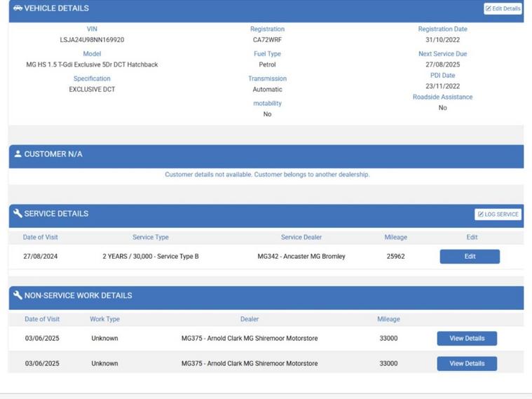Select the MG342 - Ancaster MG Bromley dealer
This screenshot has height=399, width=532.
tap(301, 257)
